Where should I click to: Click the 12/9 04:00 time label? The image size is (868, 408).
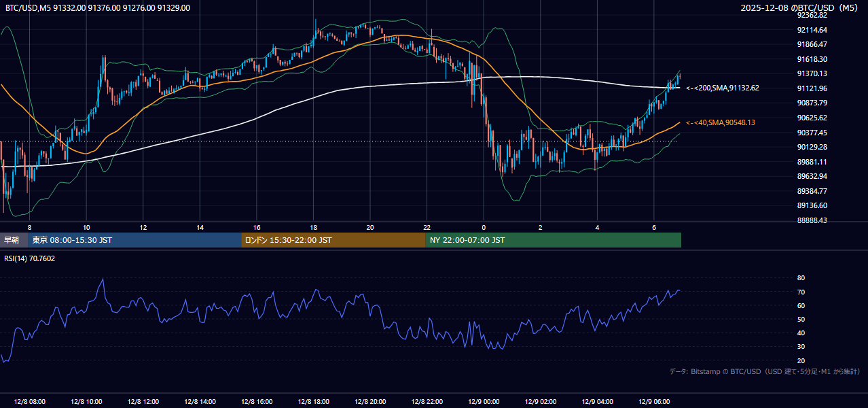pos(597,402)
